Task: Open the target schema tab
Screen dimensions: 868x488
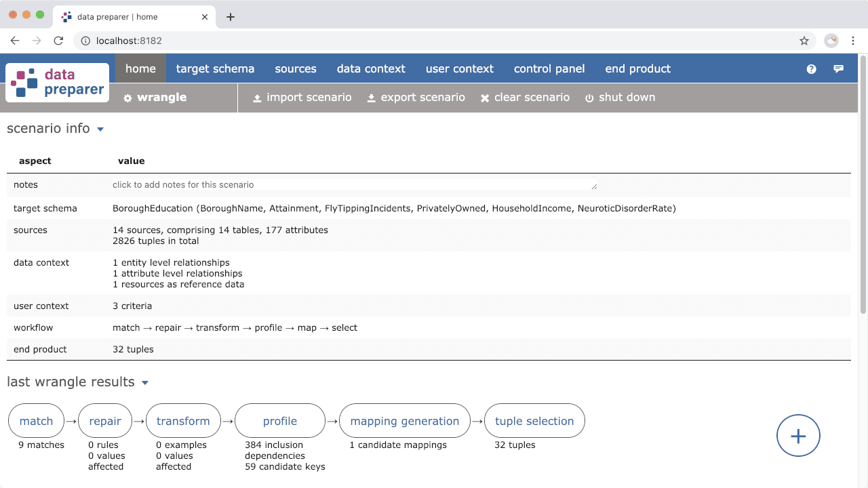Action: pyautogui.click(x=215, y=68)
